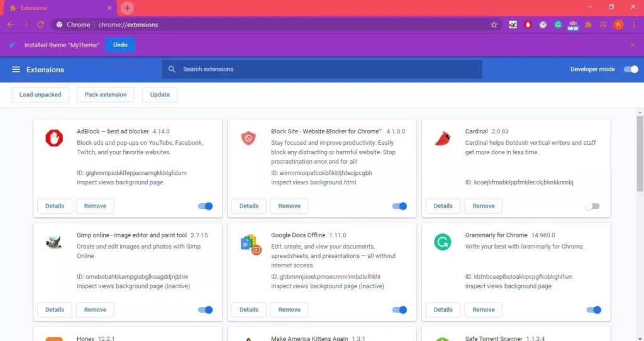
Task: Open the user profile avatar
Action: pyautogui.click(x=618, y=25)
